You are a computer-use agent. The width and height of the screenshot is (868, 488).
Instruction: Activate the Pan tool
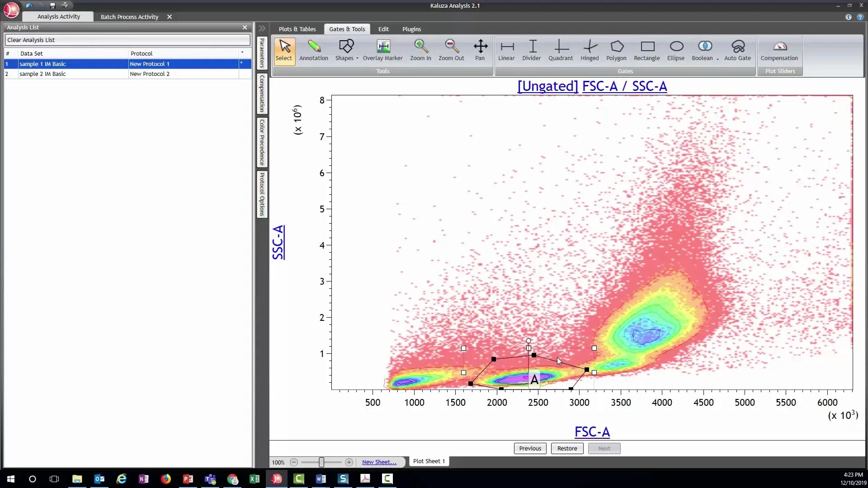(480, 50)
